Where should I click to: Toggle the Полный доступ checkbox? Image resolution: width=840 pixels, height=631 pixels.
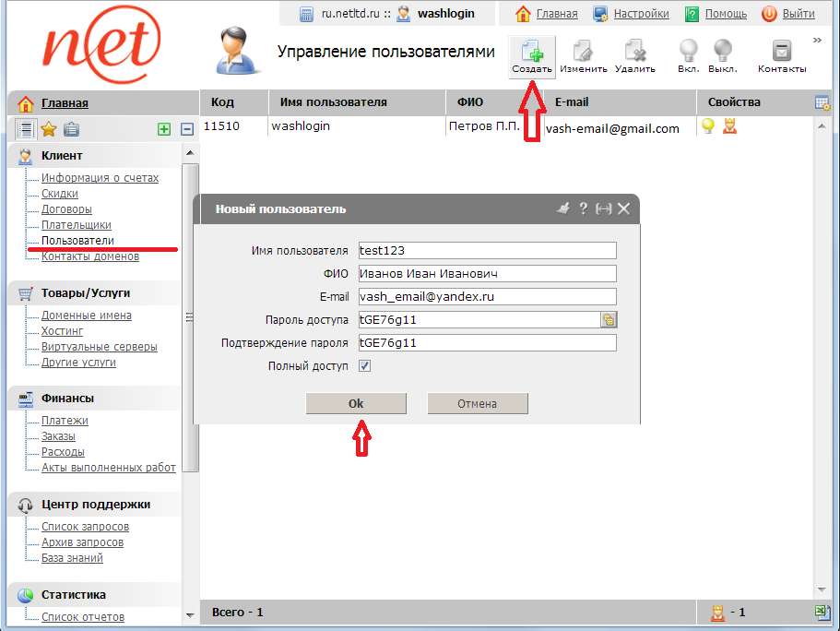click(x=364, y=366)
